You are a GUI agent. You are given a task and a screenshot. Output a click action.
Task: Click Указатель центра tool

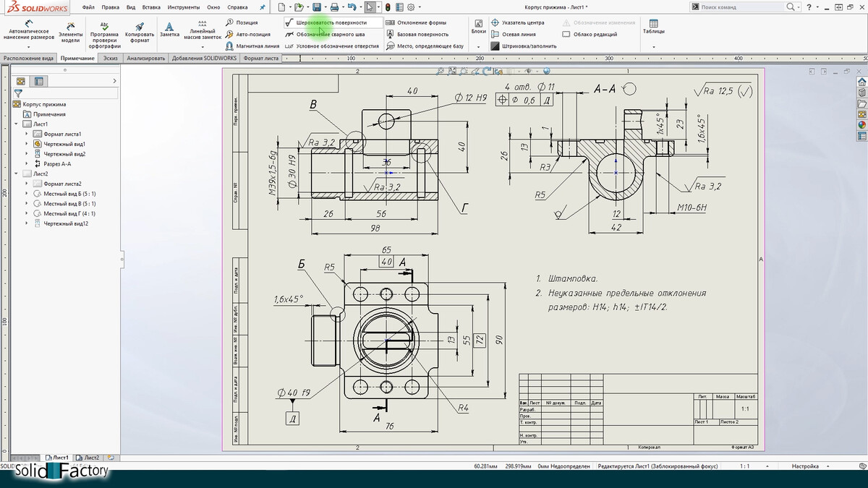click(x=517, y=22)
